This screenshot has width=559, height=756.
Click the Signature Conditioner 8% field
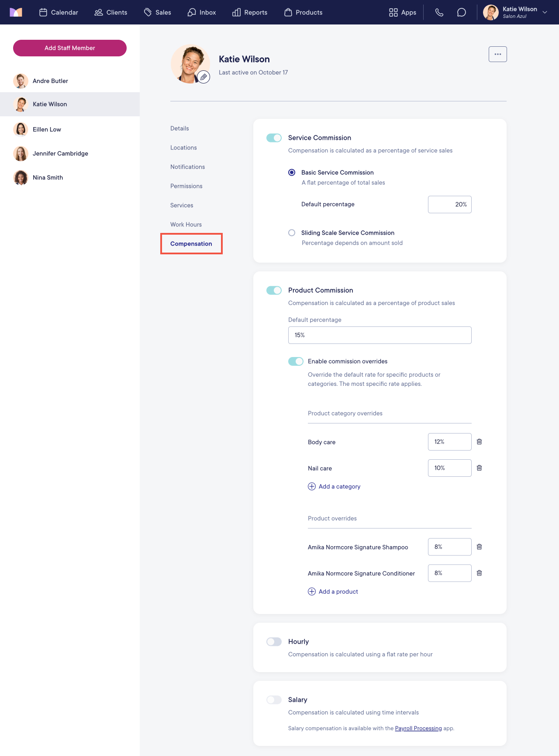450,573
